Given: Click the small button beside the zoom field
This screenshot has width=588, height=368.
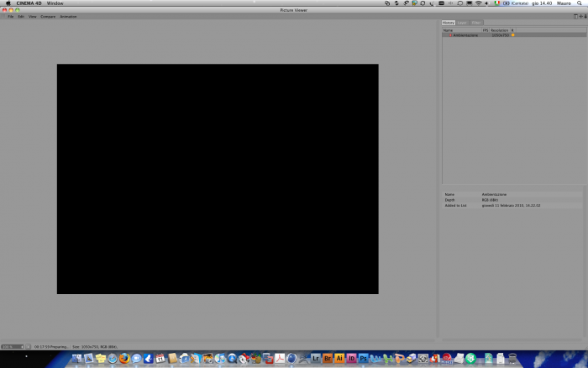Looking at the screenshot, I should [28, 347].
